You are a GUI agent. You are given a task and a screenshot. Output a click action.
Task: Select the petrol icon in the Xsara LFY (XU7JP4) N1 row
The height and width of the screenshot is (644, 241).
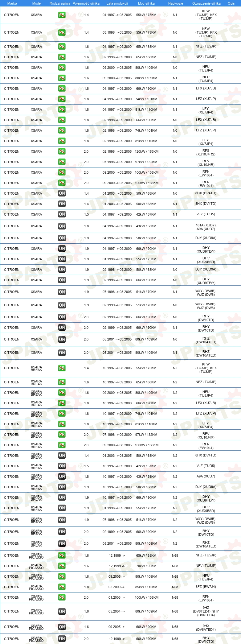tap(62, 109)
